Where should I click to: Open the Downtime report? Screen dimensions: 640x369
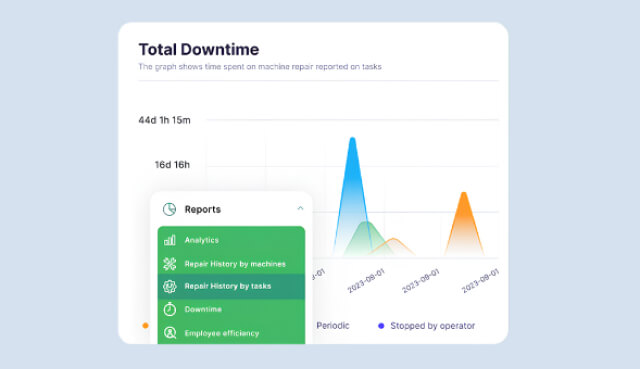(231, 309)
